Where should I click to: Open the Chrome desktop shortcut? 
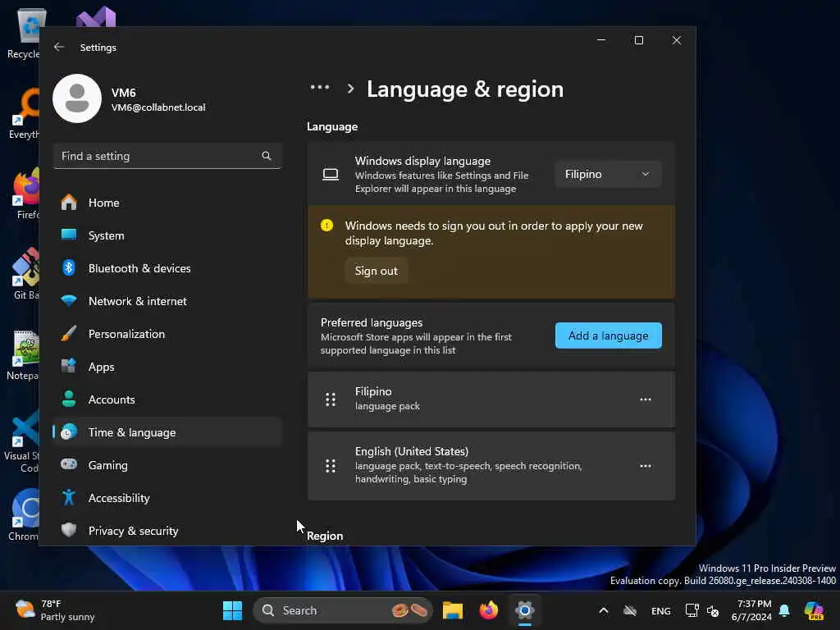tap(24, 515)
